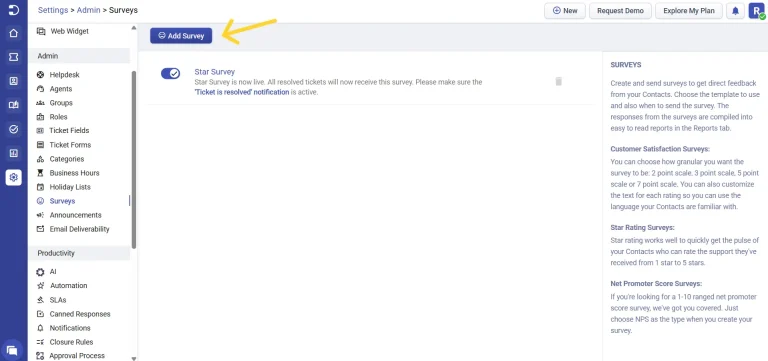Click the Explore My Plan button
The height and width of the screenshot is (361, 768).
pos(689,11)
